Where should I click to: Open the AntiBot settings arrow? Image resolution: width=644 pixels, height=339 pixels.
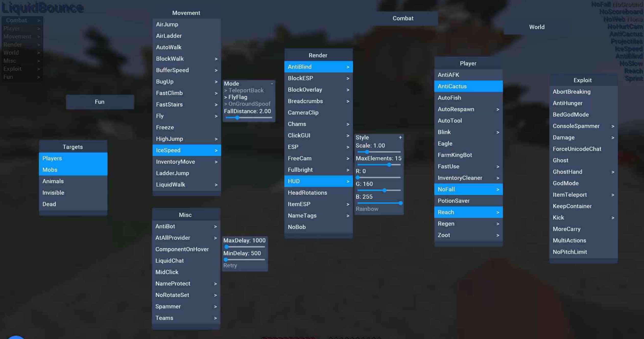(215, 227)
